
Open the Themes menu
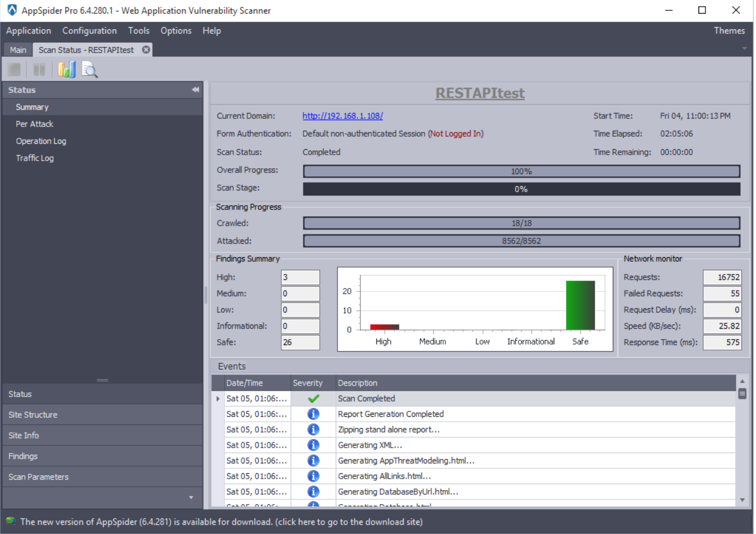729,31
